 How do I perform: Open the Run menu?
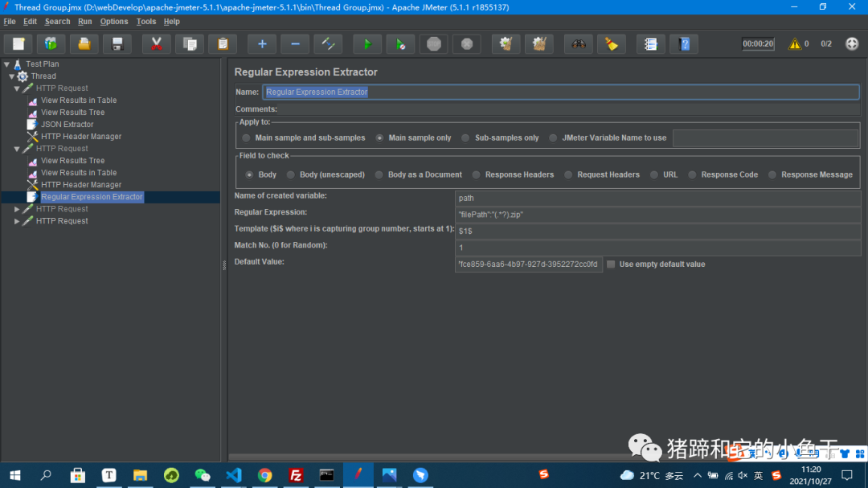coord(84,22)
